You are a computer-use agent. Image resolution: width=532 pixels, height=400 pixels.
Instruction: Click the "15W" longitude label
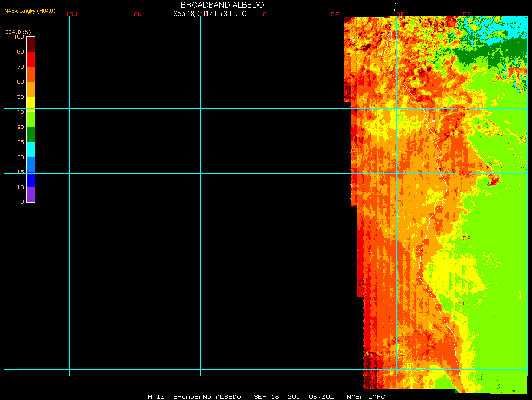[x=72, y=14]
